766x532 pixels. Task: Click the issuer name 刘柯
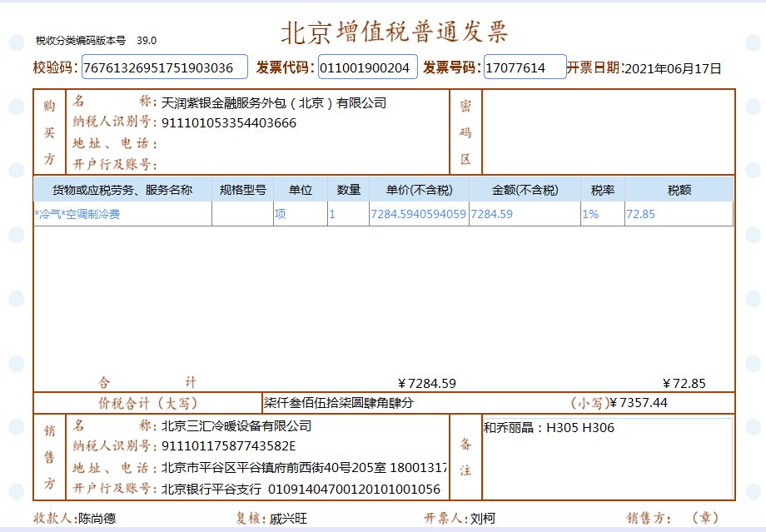click(483, 519)
